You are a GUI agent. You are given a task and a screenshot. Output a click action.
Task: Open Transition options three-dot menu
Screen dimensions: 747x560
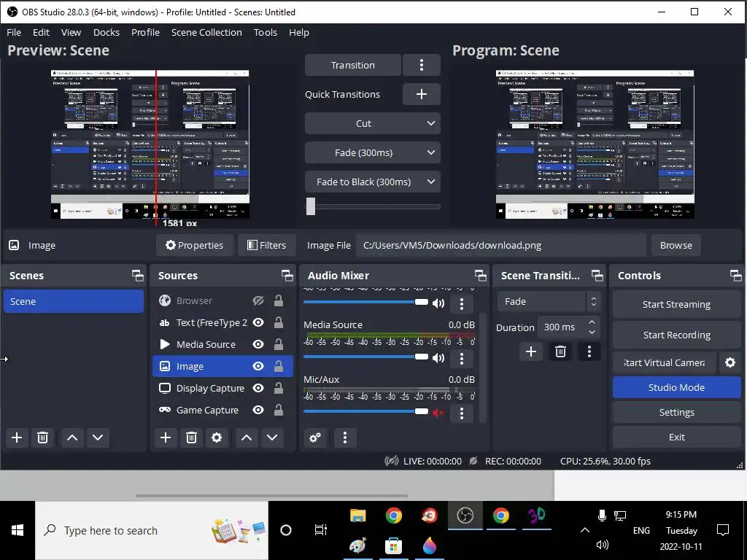pos(421,65)
